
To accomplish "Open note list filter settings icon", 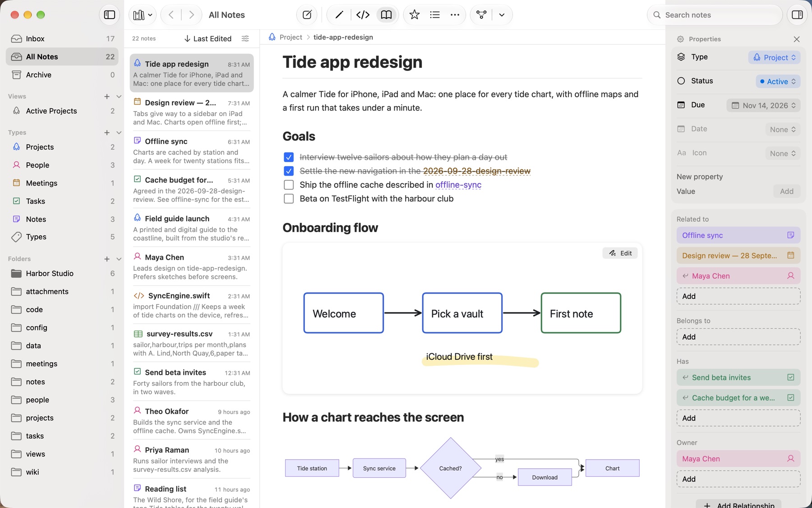I will point(245,39).
